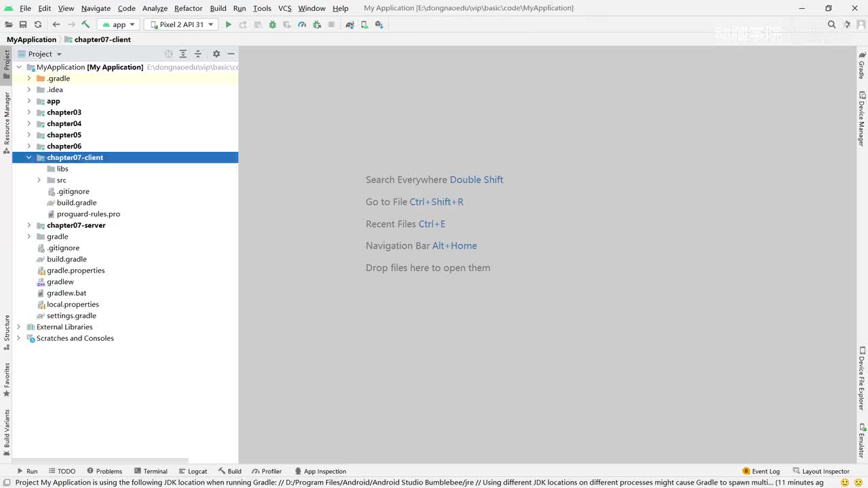
Task: Click the Sync Project with Gradle Files icon
Action: (350, 24)
